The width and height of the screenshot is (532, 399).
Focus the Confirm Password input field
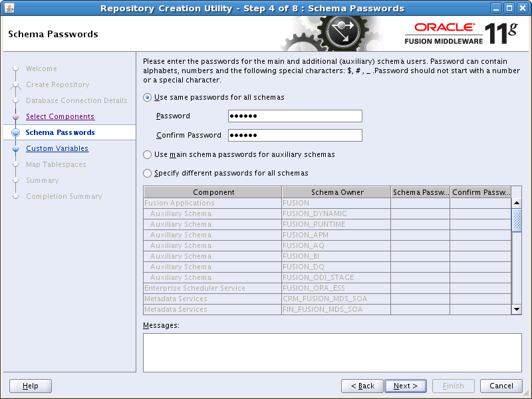pos(295,136)
